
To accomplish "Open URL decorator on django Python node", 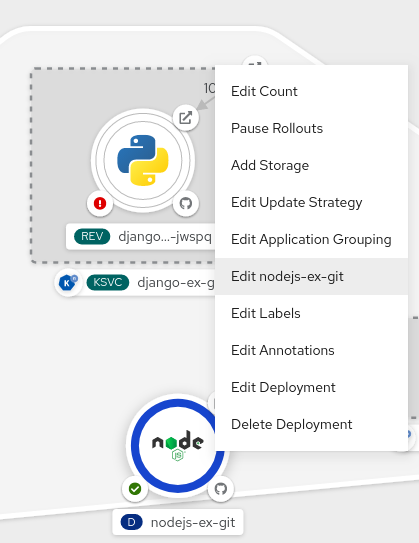I will (186, 118).
